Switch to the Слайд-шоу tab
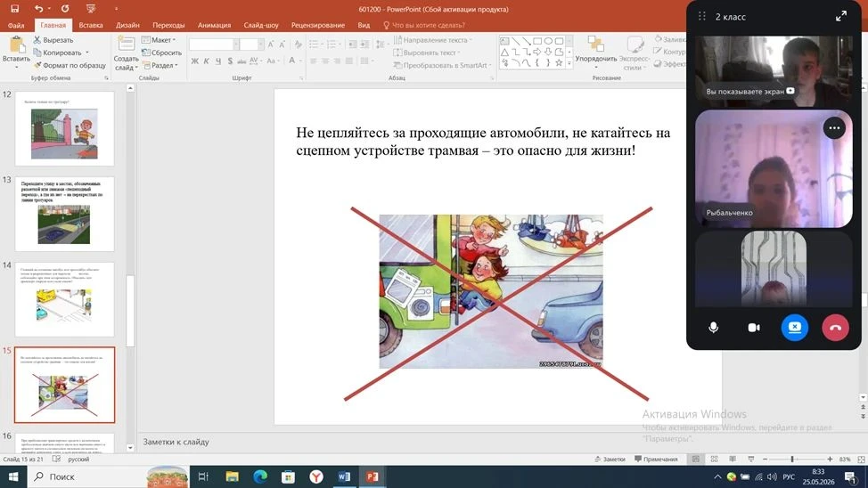The width and height of the screenshot is (868, 488). 261,25
